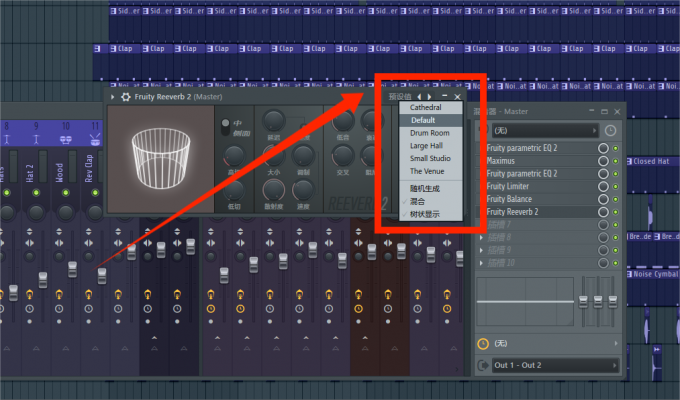Choose the Small Studio preset
The height and width of the screenshot is (400, 680).
coord(431,158)
